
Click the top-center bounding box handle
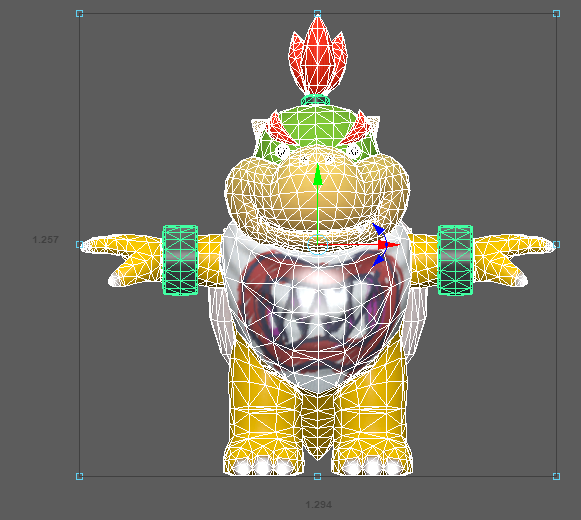pyautogui.click(x=317, y=14)
